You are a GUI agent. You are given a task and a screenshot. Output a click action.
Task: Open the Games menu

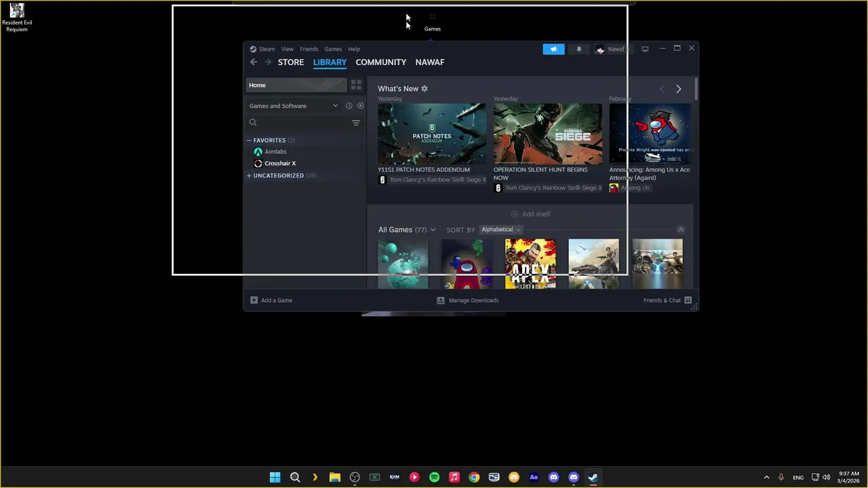click(x=333, y=49)
